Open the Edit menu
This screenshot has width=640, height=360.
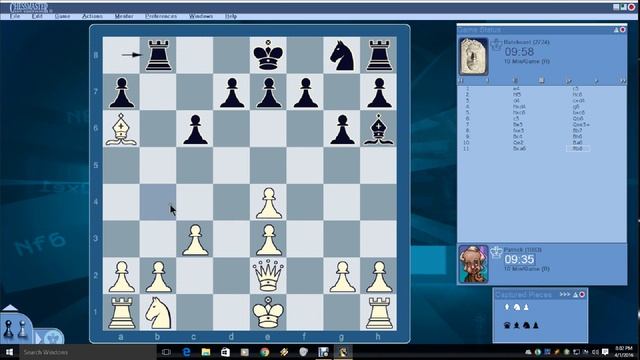[x=37, y=16]
